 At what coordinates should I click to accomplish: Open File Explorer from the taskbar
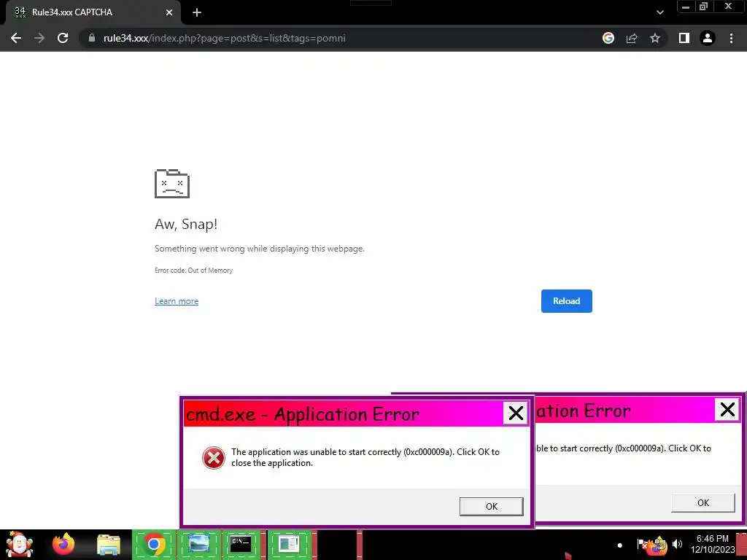click(x=109, y=545)
